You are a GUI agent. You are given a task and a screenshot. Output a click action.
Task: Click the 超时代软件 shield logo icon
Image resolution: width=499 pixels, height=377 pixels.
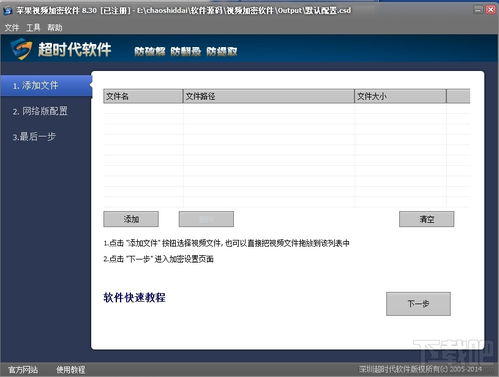click(22, 49)
